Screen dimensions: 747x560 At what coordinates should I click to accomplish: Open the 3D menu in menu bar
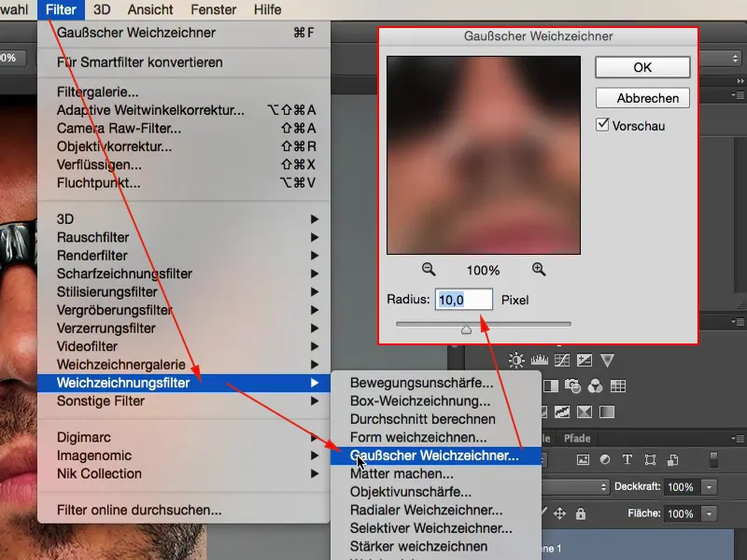click(x=102, y=9)
